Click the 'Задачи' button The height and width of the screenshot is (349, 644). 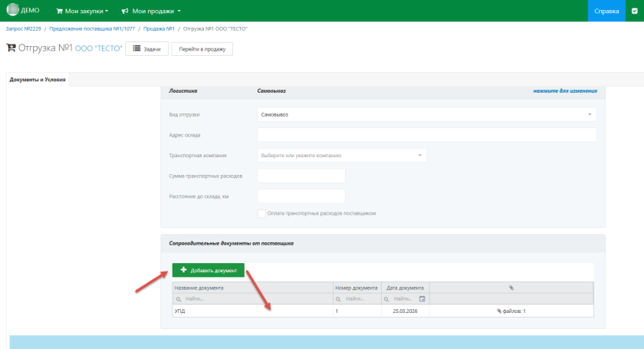point(146,48)
